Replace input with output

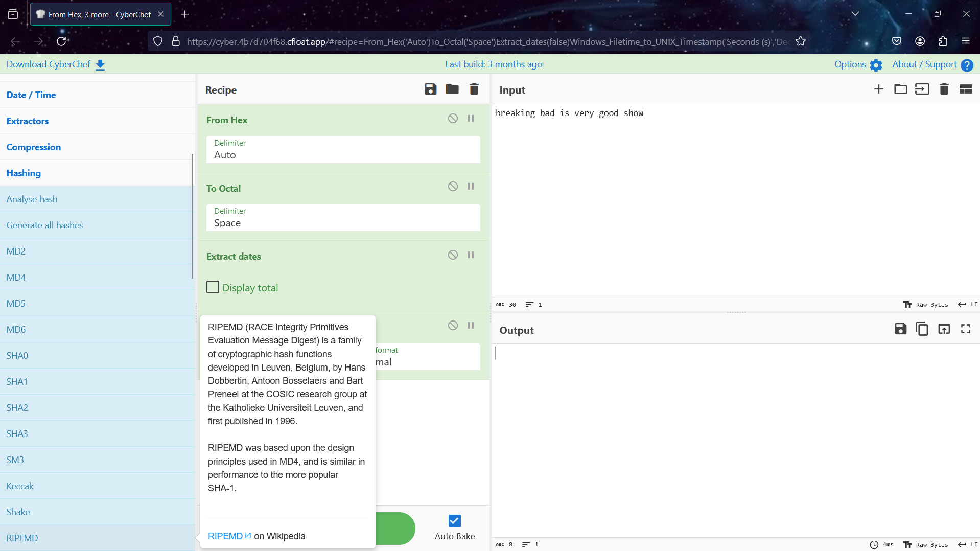coord(944,329)
